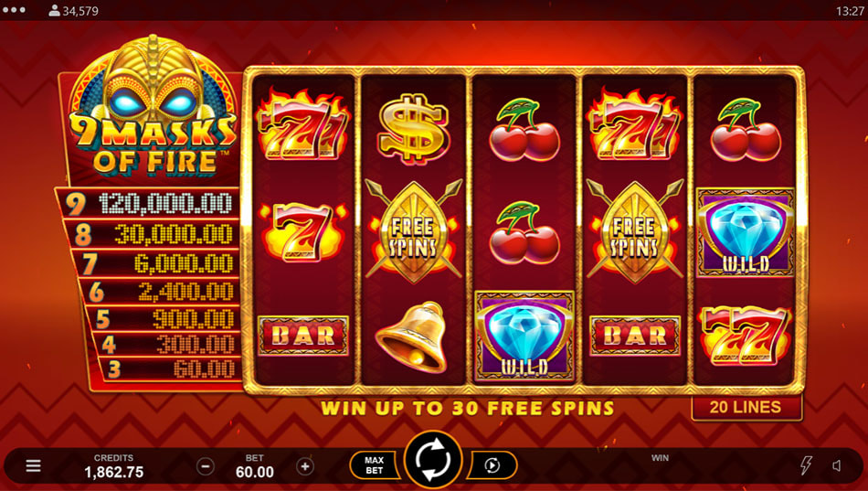The image size is (868, 491).
Task: Increase bet with plus button
Action: coord(305,466)
